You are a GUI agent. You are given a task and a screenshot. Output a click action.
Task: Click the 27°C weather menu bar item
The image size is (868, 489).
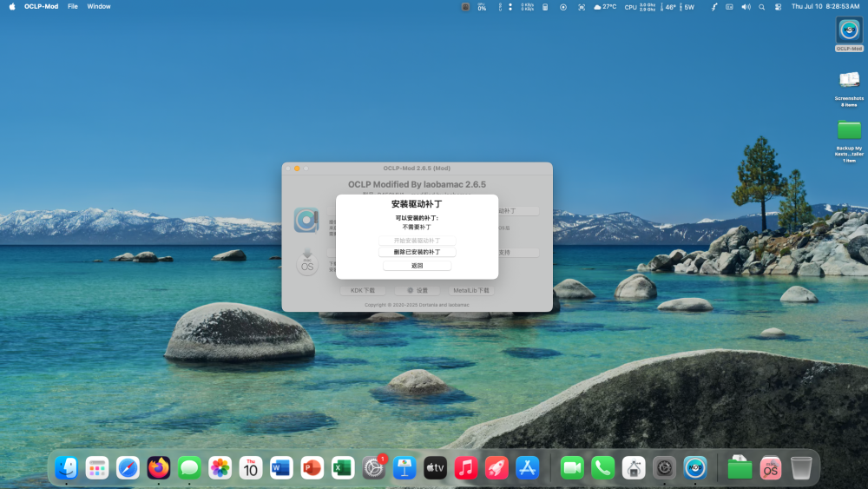605,7
